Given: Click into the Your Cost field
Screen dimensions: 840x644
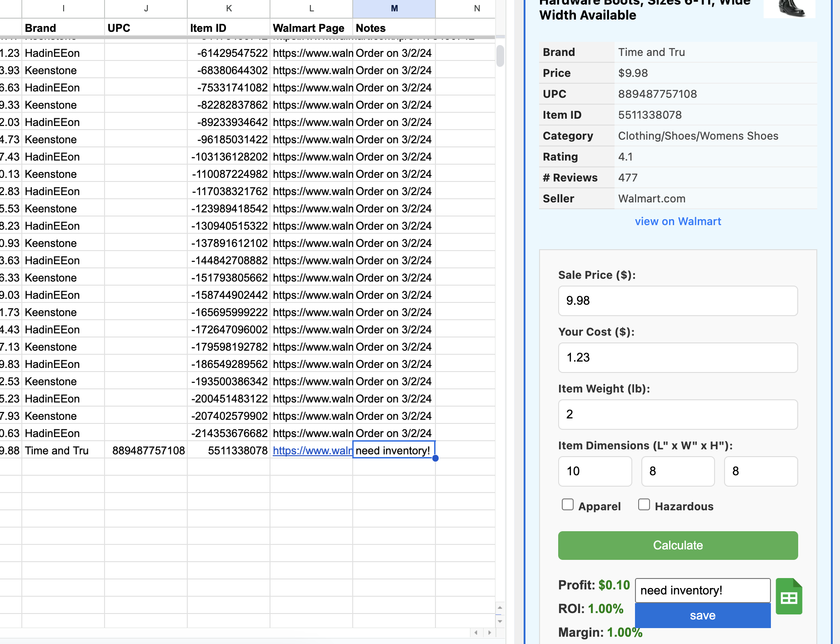Looking at the screenshot, I should (x=678, y=357).
